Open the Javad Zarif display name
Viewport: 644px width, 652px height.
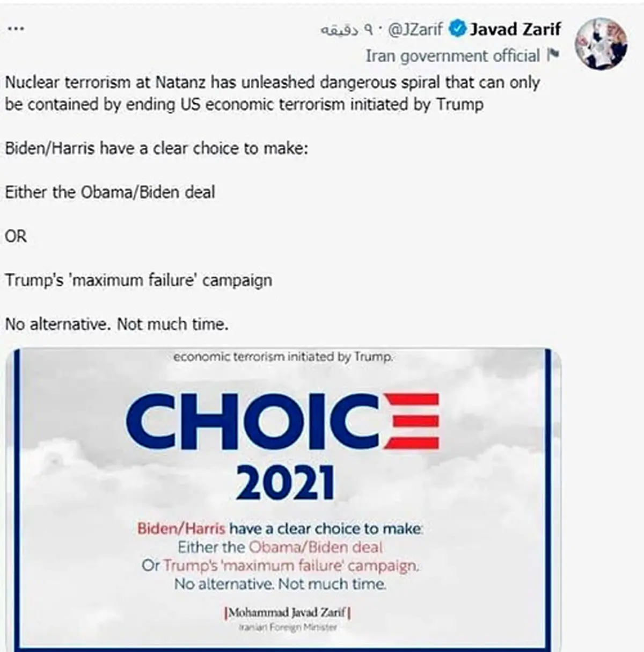coord(515,29)
